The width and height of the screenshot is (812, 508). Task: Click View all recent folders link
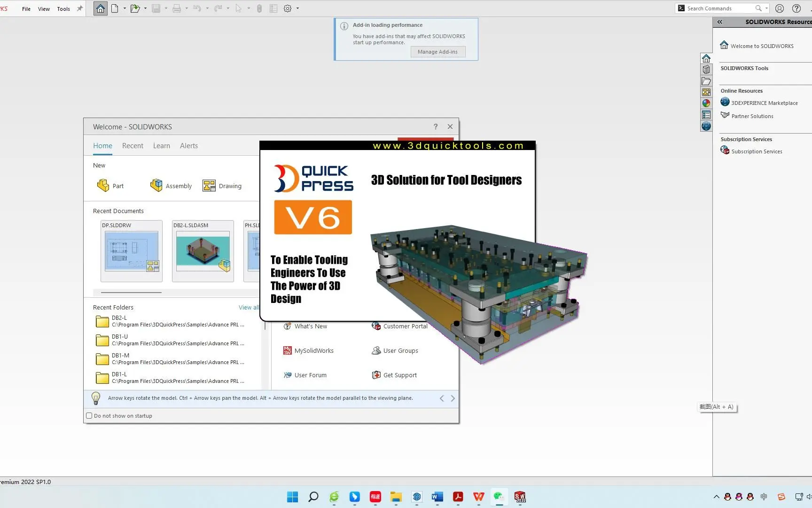[x=249, y=307]
